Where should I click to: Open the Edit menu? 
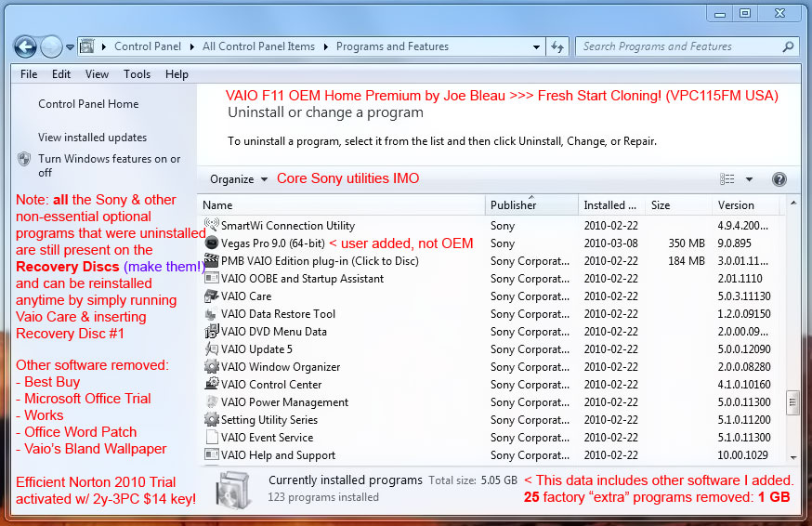pos(61,74)
